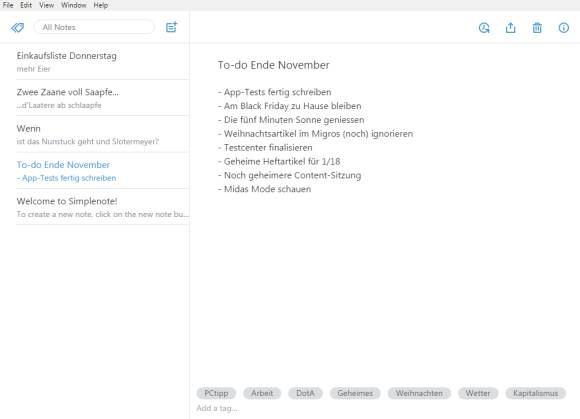Open the Edit menu
Screen dimensions: 580x419
coord(26,5)
